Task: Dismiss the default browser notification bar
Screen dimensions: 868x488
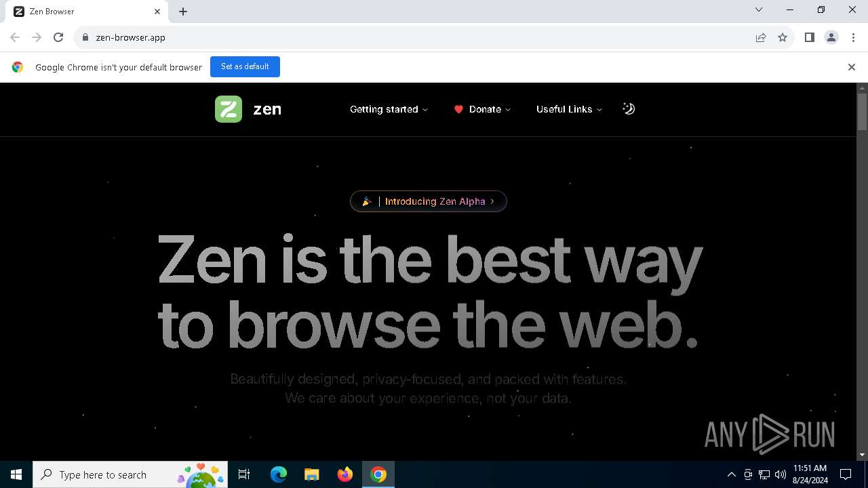Action: [x=852, y=67]
